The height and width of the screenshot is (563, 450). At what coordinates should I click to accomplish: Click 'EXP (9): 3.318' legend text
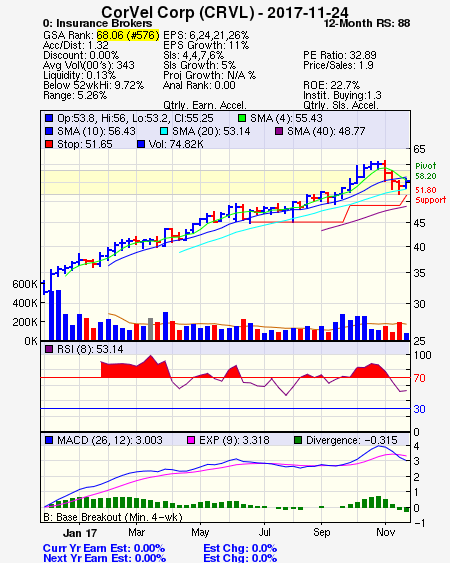click(x=234, y=440)
